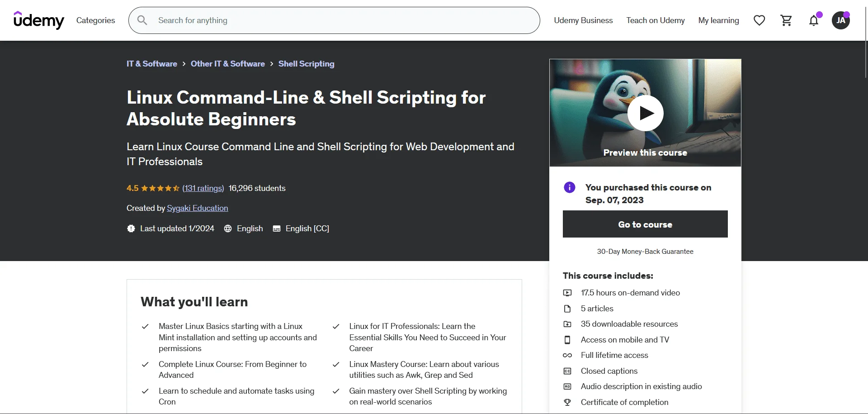The height and width of the screenshot is (414, 868).
Task: Play the course preview video
Action: [645, 113]
